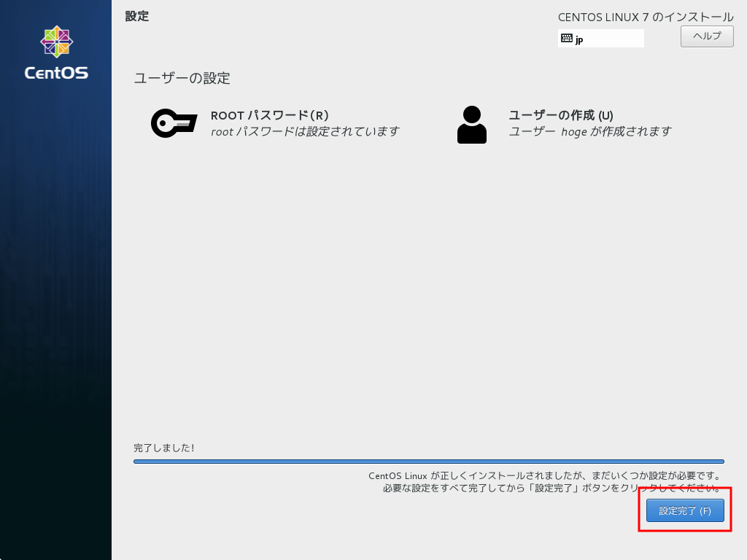
Task: Click the 設定 header at the top
Action: pos(137,16)
